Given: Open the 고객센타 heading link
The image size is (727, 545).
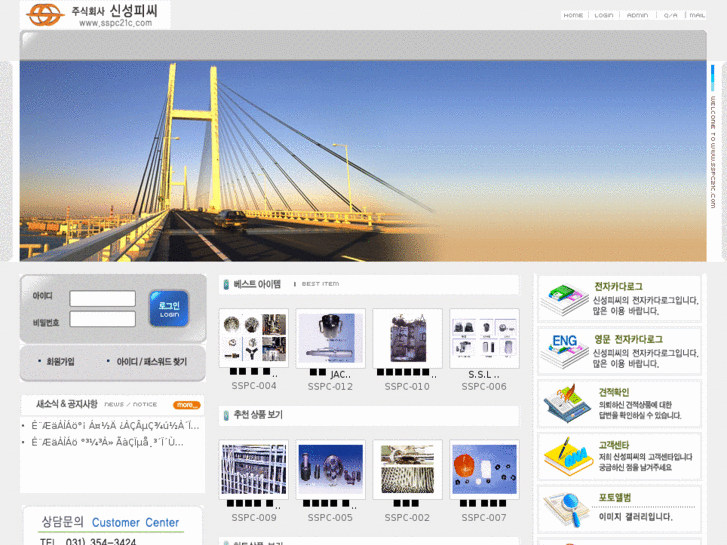Looking at the screenshot, I should [613, 445].
